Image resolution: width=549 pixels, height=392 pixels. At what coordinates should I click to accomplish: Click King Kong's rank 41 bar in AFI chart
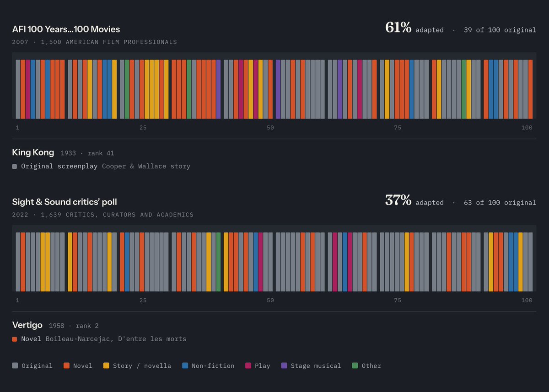click(x=226, y=89)
